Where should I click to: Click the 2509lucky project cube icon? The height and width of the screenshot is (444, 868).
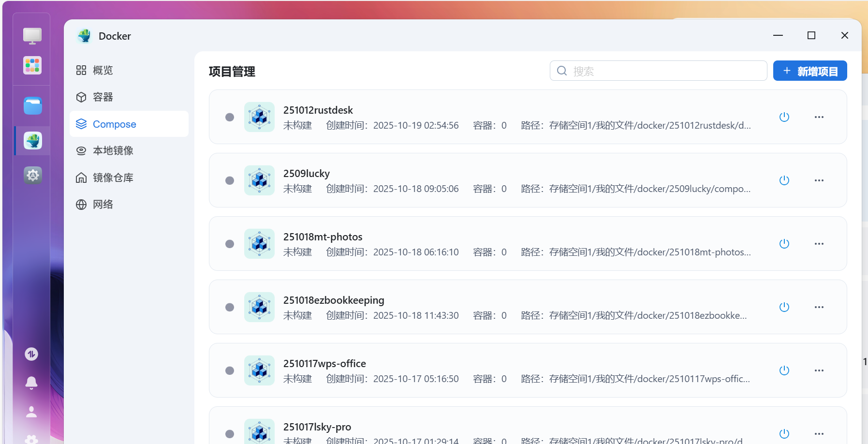point(259,180)
